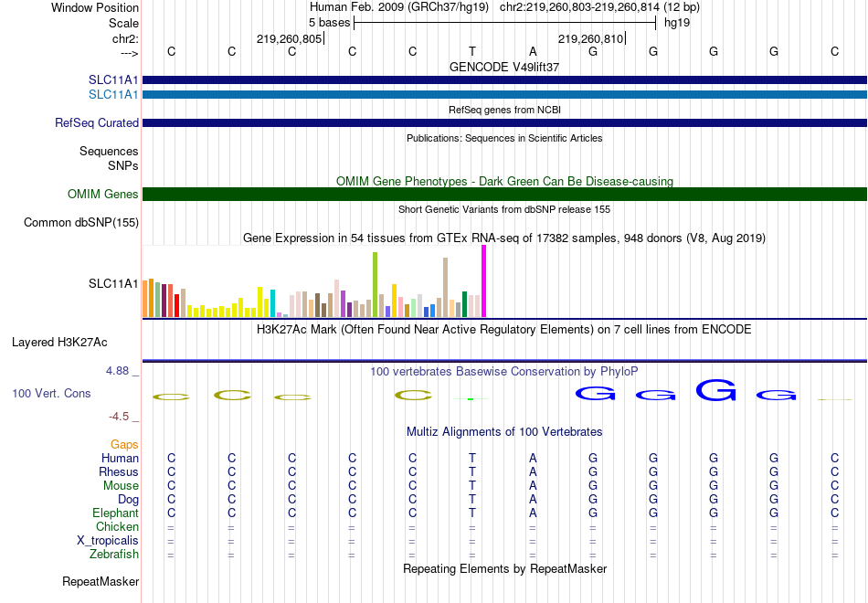Screen dimensions: 868x603
Task: Select the dark blue SLC11A1 GENCODE gene bar
Action: tap(505, 80)
